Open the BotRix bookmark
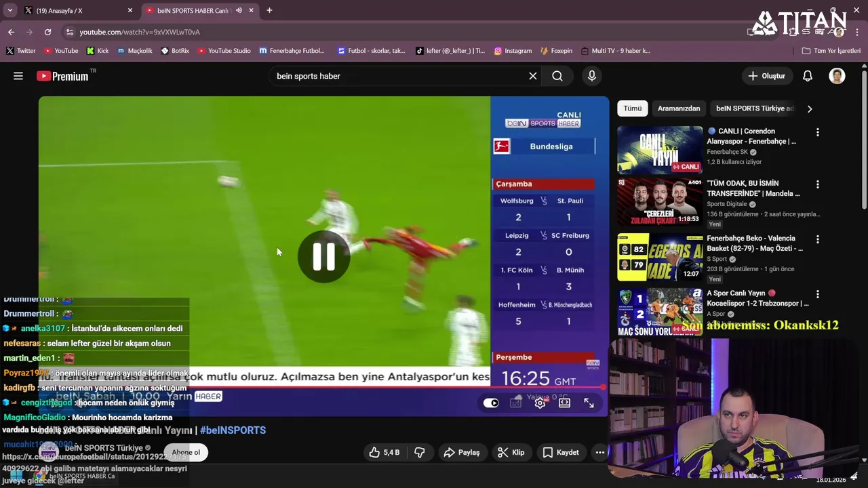The height and width of the screenshot is (488, 868). point(175,51)
